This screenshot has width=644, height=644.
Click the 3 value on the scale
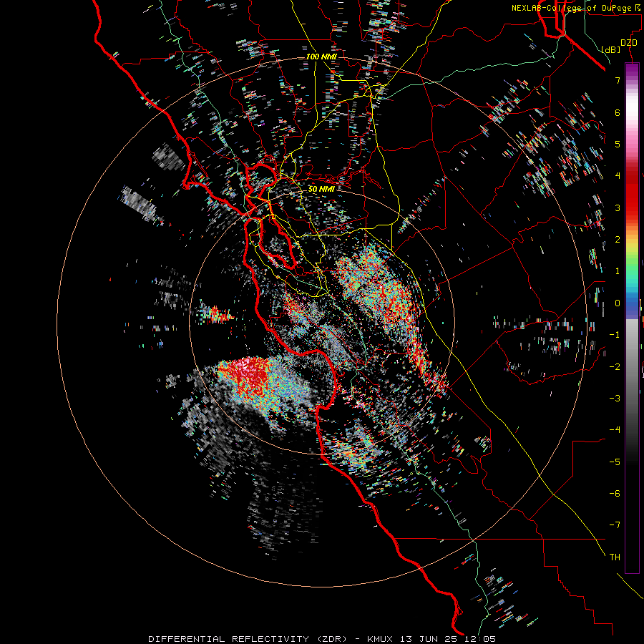click(x=618, y=208)
